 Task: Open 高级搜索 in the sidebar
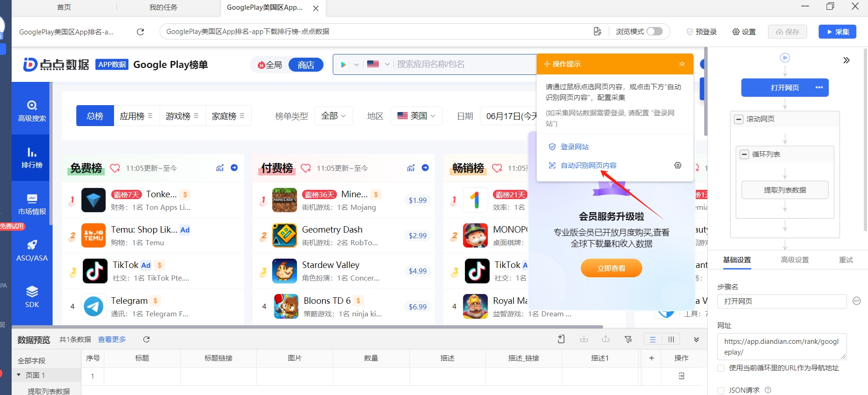click(x=32, y=111)
